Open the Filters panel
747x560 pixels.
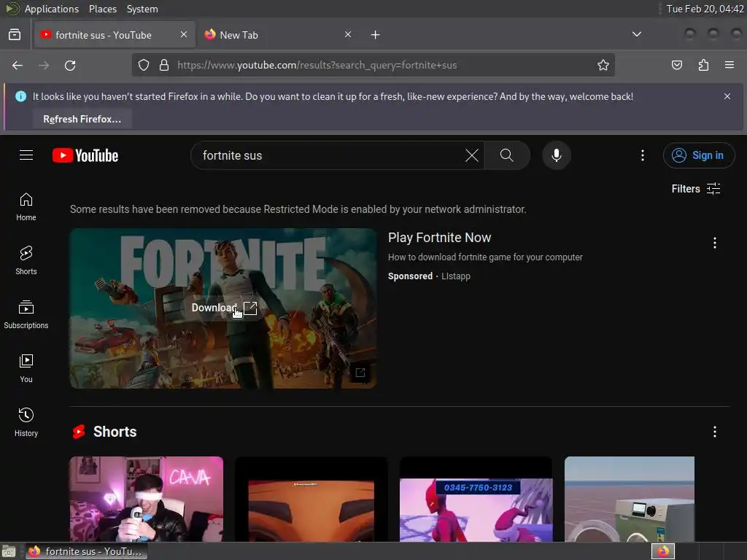695,189
